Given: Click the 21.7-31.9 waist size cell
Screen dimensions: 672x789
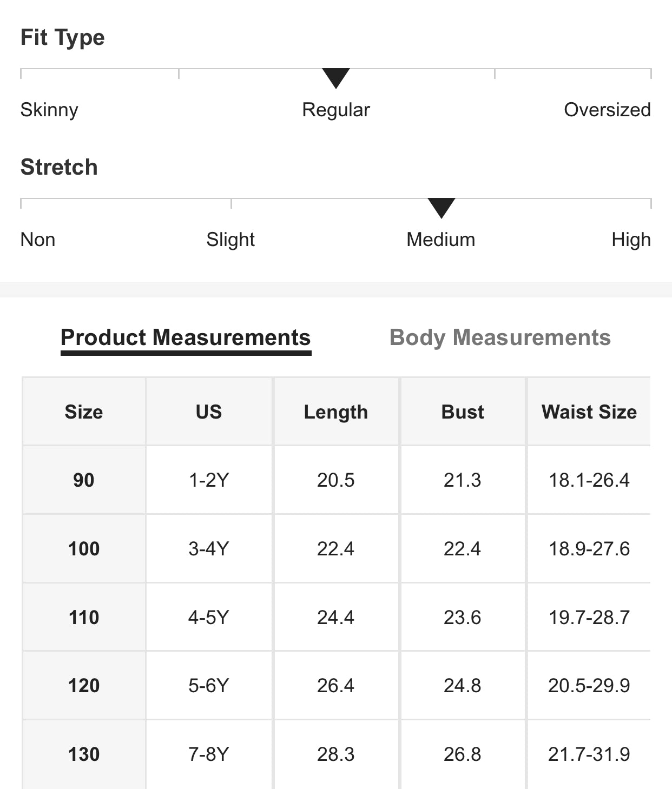Looking at the screenshot, I should point(589,754).
